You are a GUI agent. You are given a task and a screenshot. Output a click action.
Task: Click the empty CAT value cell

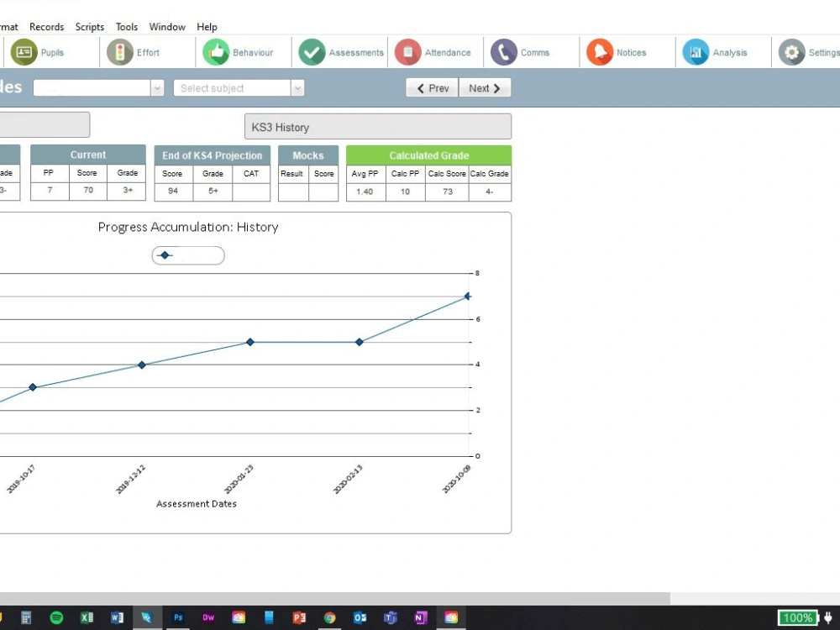251,191
